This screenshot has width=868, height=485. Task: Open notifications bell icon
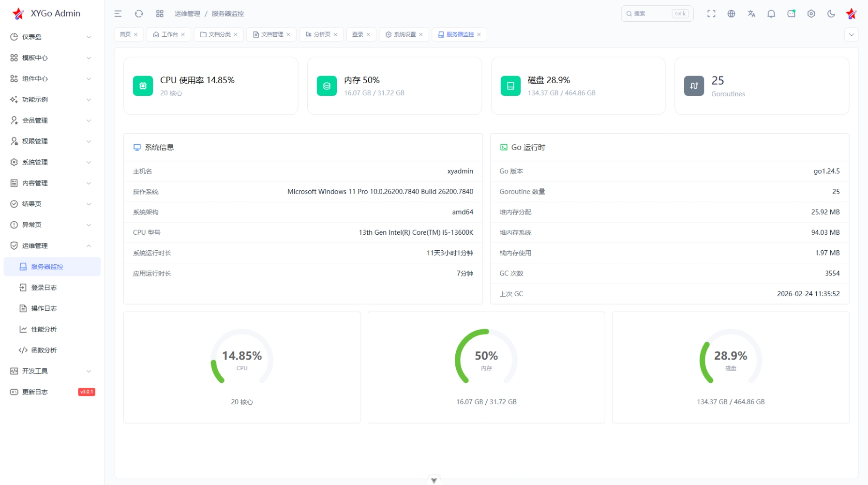tap(771, 14)
